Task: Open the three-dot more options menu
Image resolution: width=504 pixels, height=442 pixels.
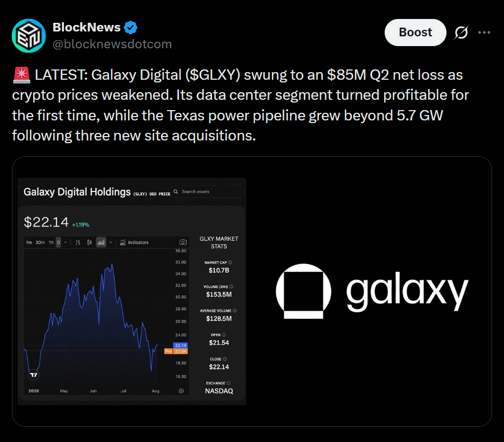Action: pos(484,33)
